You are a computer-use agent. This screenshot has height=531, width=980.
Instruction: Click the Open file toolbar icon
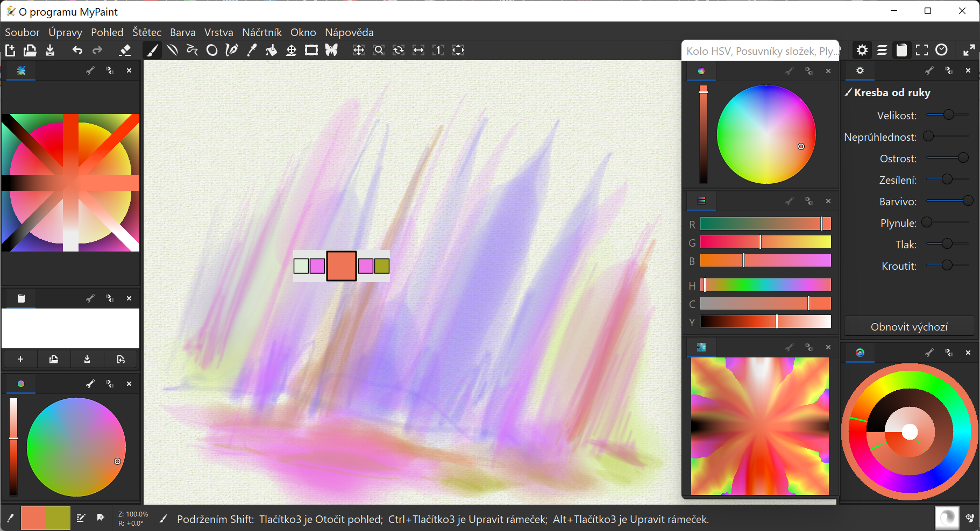(30, 51)
